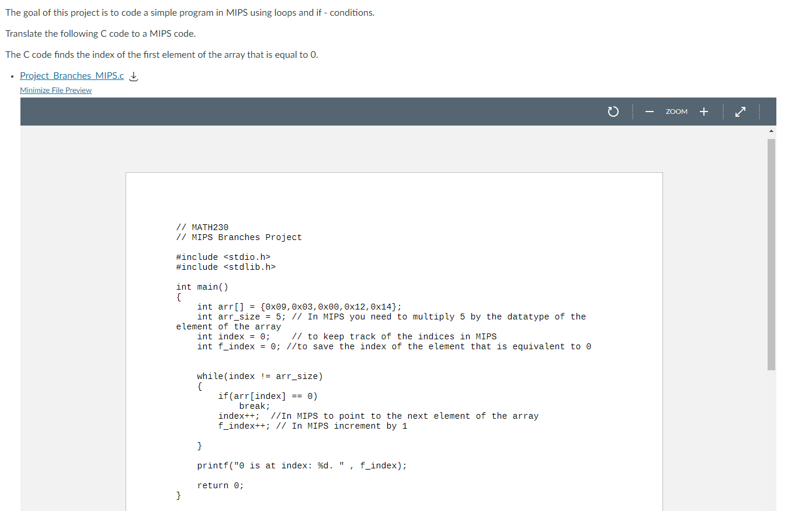Select the rotate tool on the preview toolbar
The image size is (812, 511).
pos(613,111)
